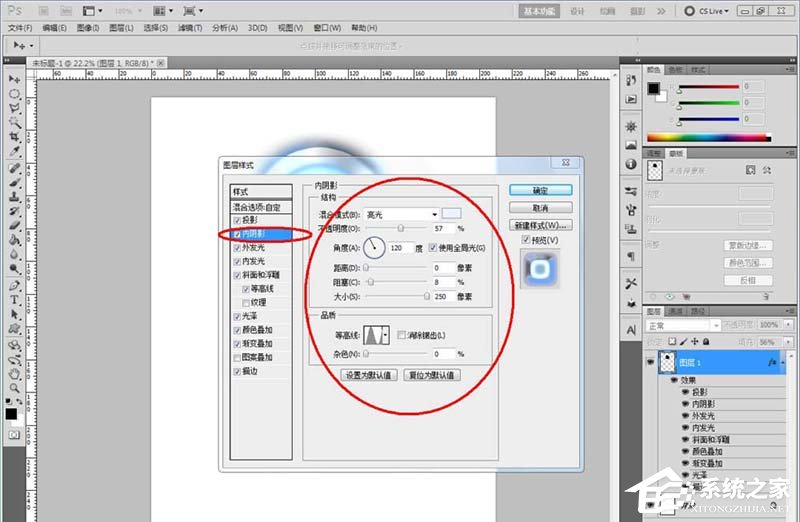Open the layer blend mode 正常 dropdown
800x522 pixels.
click(x=683, y=325)
